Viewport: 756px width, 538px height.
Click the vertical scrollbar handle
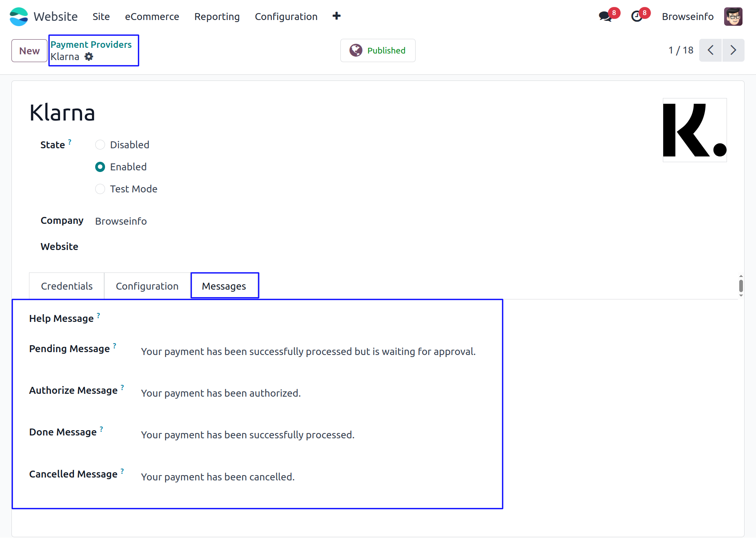(741, 286)
